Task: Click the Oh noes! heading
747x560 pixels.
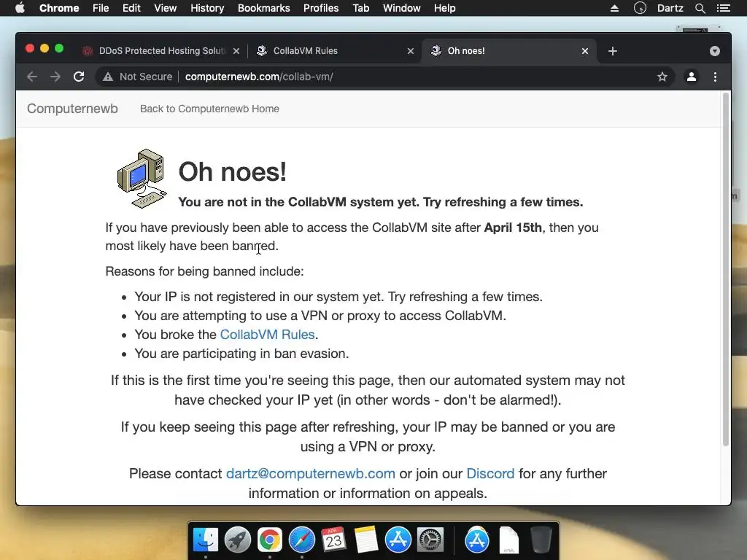Action: coord(233,172)
